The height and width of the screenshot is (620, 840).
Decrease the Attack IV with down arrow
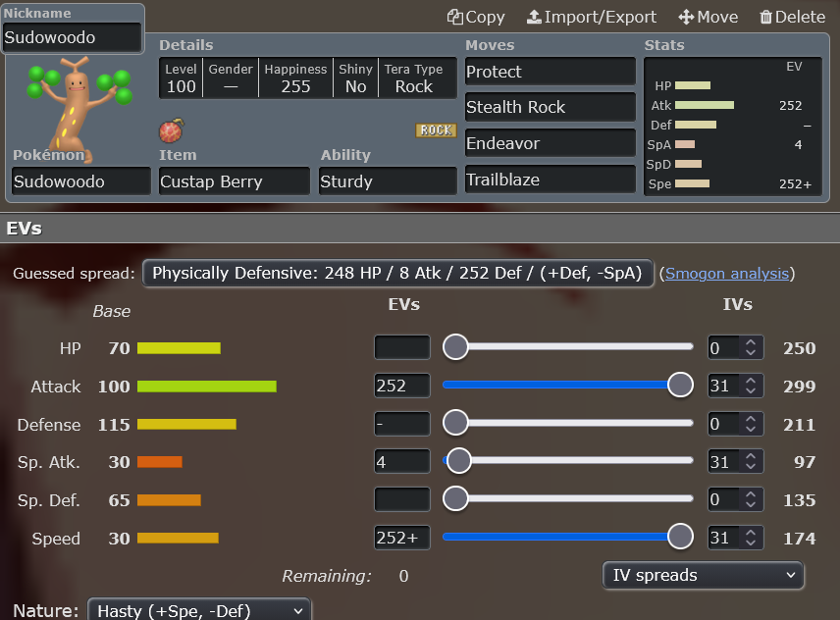coord(751,390)
